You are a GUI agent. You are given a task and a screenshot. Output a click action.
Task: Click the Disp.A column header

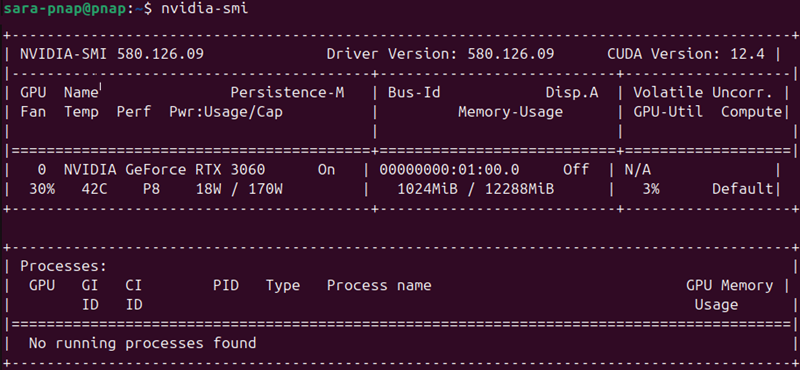(x=572, y=92)
